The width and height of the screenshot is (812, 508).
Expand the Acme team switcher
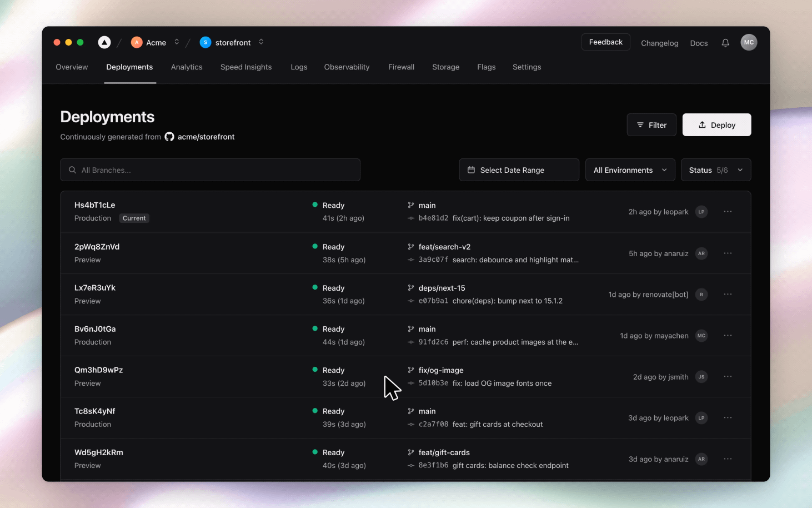[177, 42]
